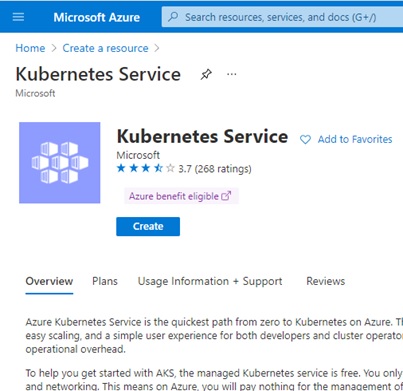Open external link icon on Azure benefit
This screenshot has height=391, width=403.
pyautogui.click(x=226, y=196)
